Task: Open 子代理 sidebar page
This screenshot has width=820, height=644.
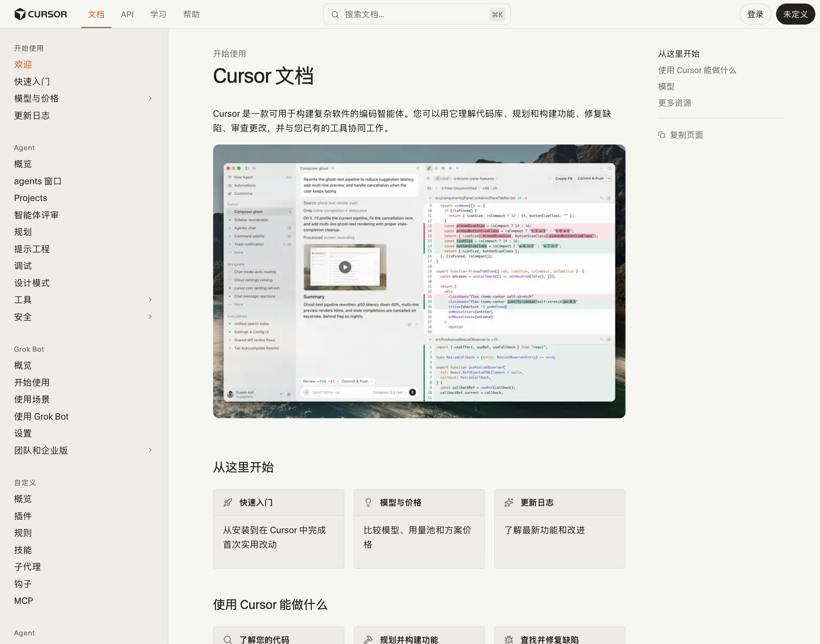Action: click(28, 567)
